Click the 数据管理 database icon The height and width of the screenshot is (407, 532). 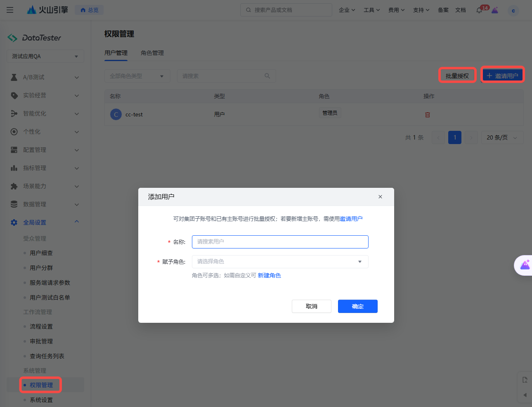(14, 204)
